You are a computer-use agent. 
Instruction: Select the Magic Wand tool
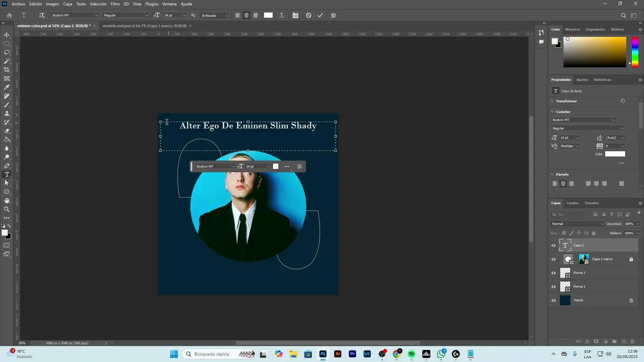pyautogui.click(x=7, y=61)
